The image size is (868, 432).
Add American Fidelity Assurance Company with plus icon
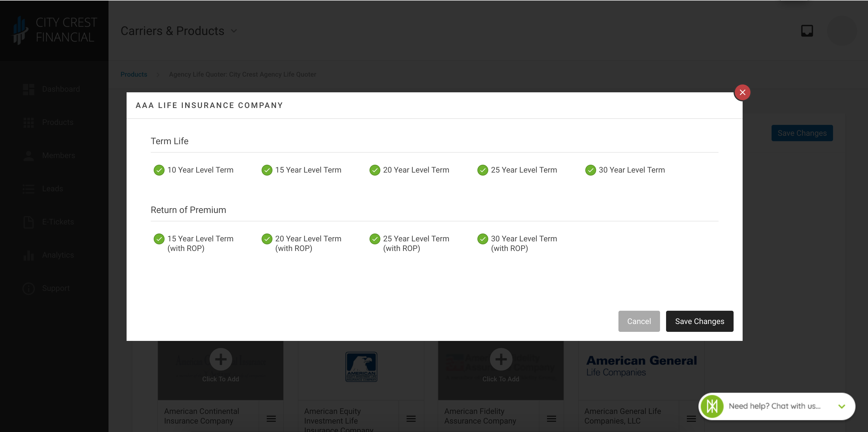click(x=501, y=360)
